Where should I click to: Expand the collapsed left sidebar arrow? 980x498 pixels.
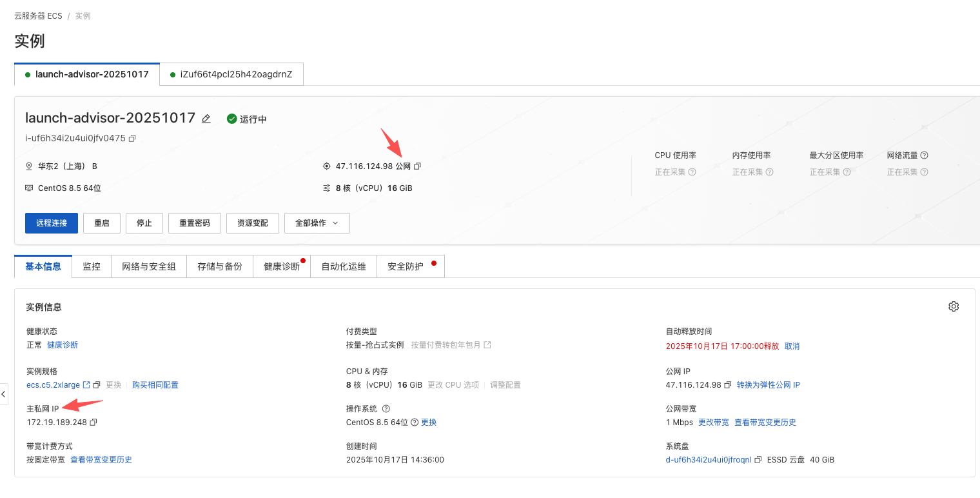pos(4,393)
